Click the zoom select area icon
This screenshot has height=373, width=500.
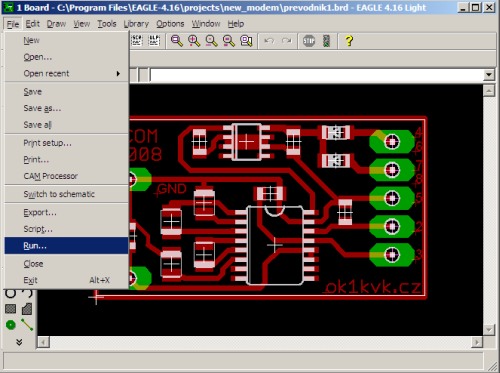coord(246,41)
